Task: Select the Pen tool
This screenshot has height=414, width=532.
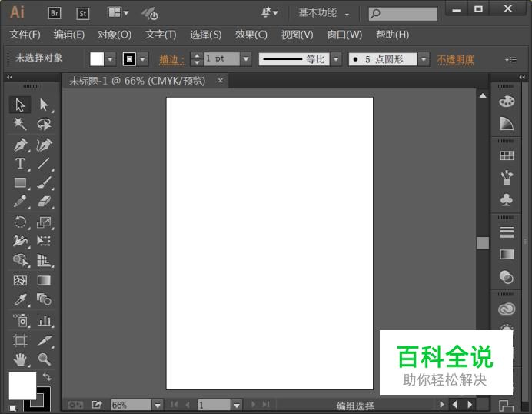Action: (x=20, y=145)
